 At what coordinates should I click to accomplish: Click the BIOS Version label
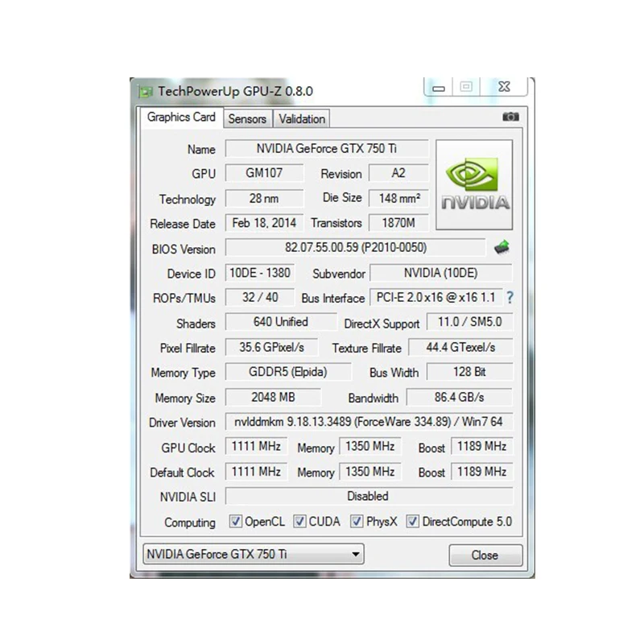[x=184, y=250]
